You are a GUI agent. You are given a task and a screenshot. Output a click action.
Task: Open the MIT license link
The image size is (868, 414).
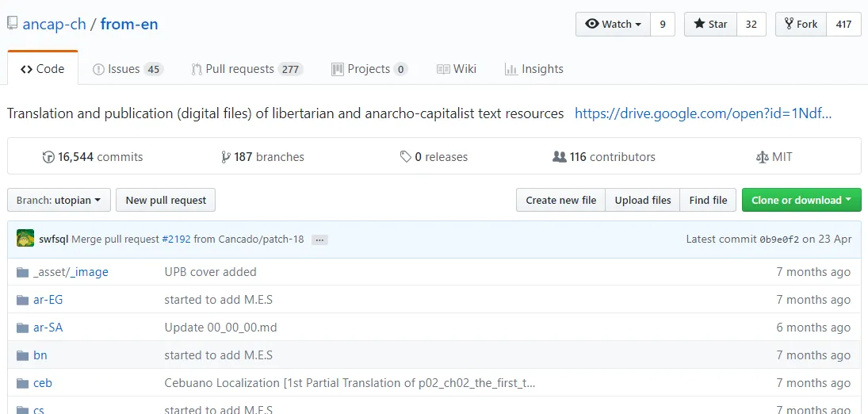(x=774, y=157)
